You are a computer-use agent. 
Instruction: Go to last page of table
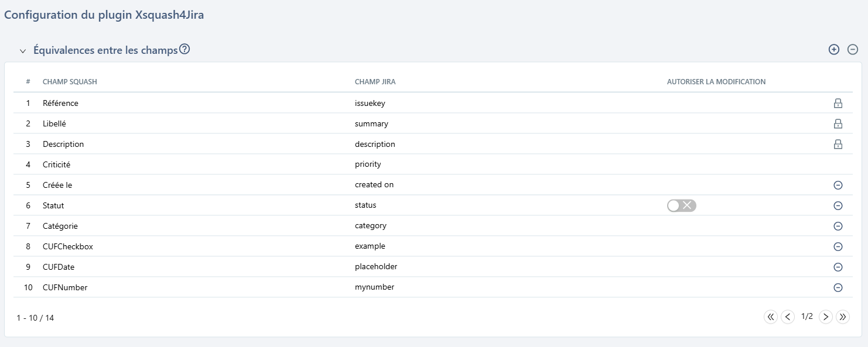[843, 317]
